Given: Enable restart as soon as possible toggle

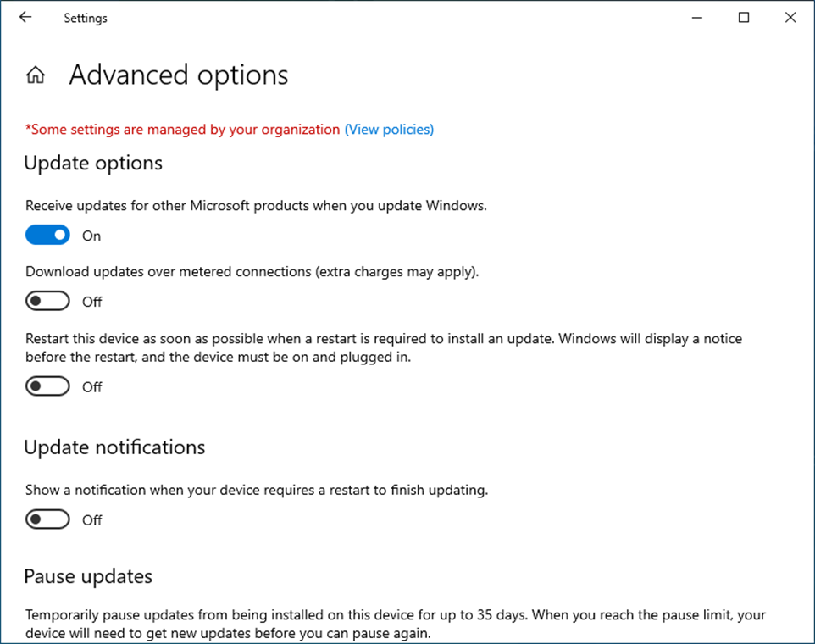Looking at the screenshot, I should click(x=47, y=386).
